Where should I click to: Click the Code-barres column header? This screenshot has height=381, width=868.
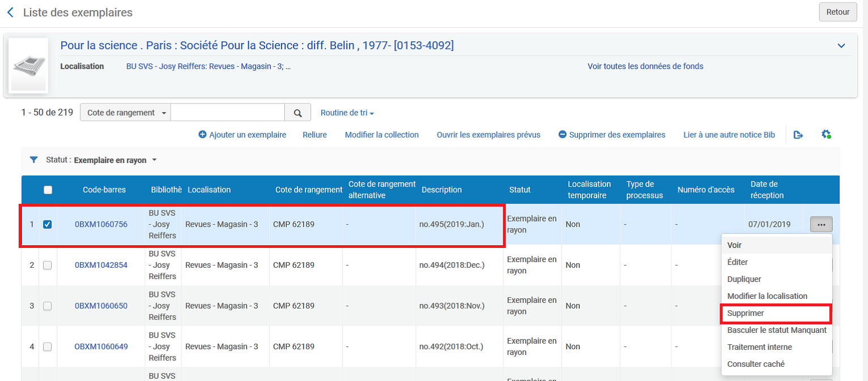point(104,190)
